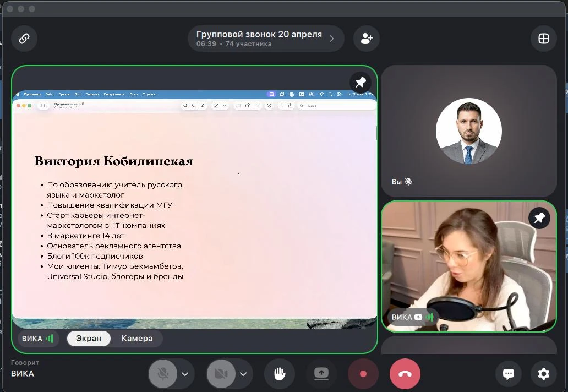This screenshot has height=392, width=568.
Task: Click the ВИКА speaker label on the shared screen
Action: pos(37,339)
